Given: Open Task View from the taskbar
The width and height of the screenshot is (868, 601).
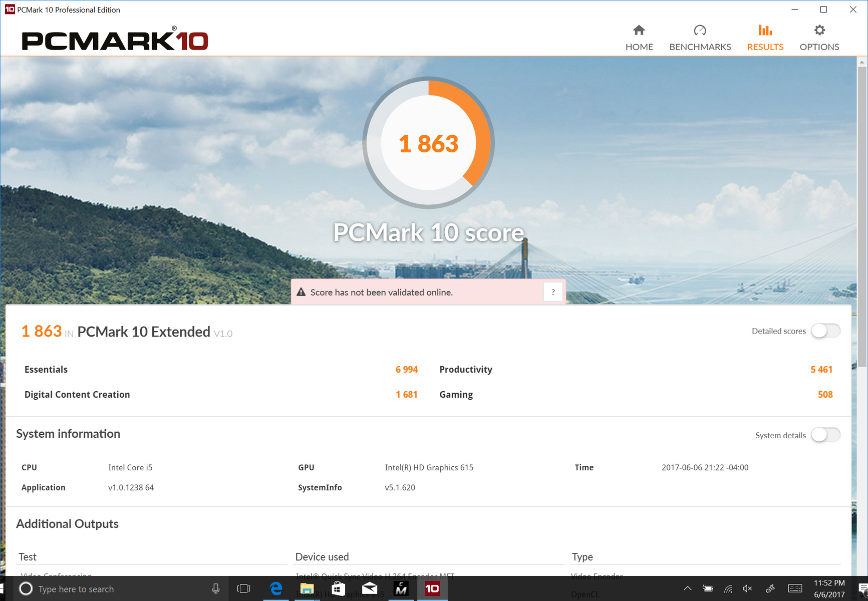Looking at the screenshot, I should click(244, 589).
